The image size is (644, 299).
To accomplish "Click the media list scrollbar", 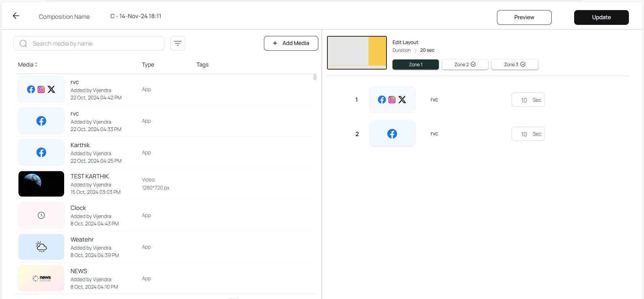I will coord(315,77).
